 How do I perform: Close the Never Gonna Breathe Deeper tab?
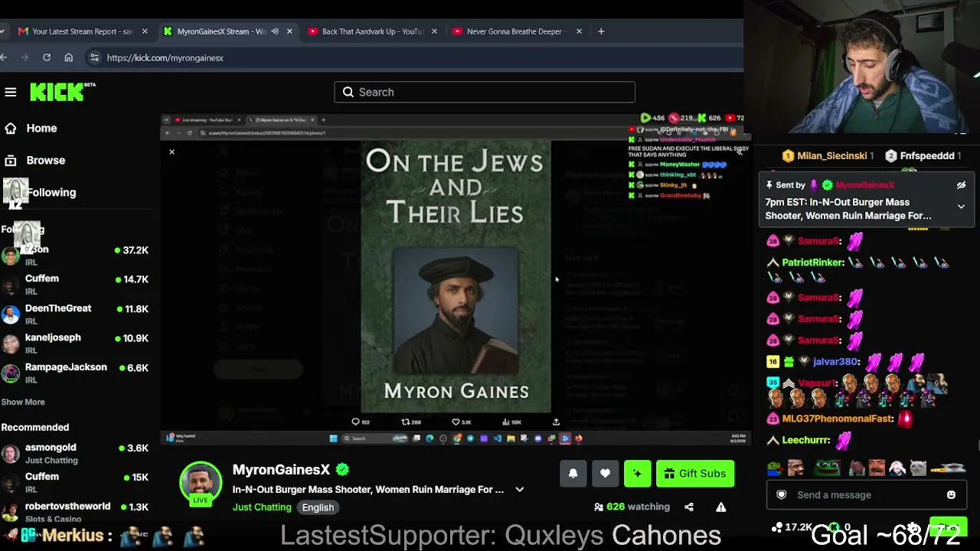pos(580,31)
